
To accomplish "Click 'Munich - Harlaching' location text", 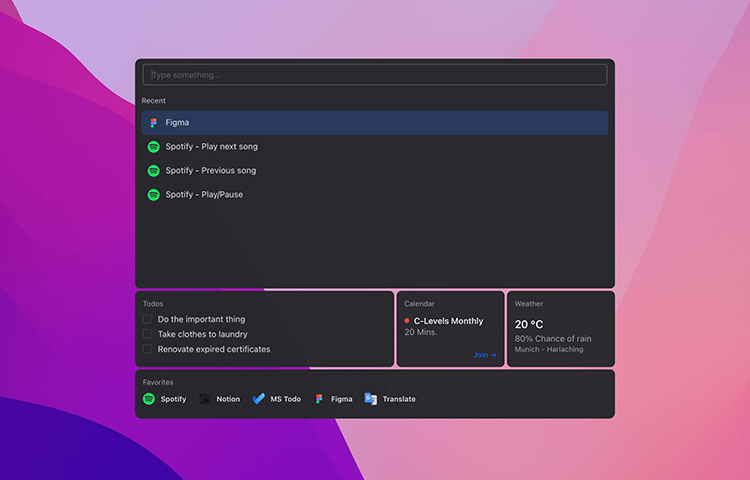I will (549, 349).
